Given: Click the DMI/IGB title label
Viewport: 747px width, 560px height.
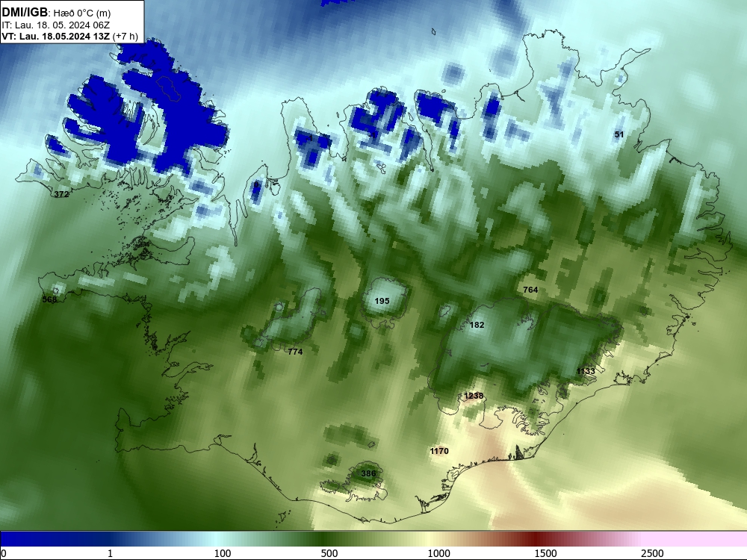Looking at the screenshot, I should 25,13.
